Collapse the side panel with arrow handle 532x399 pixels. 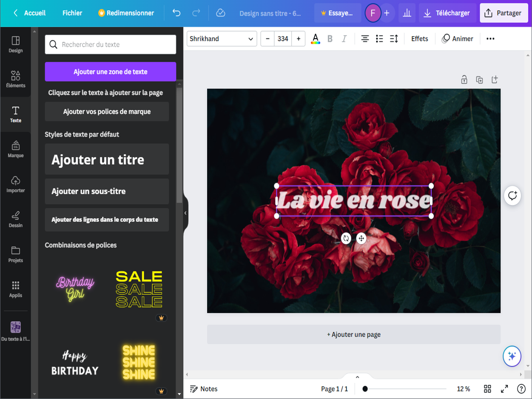[185, 213]
